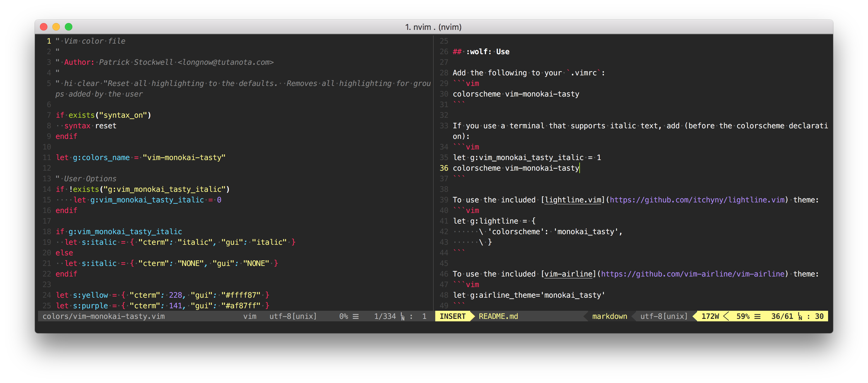Click the 172W word count segment

[710, 316]
